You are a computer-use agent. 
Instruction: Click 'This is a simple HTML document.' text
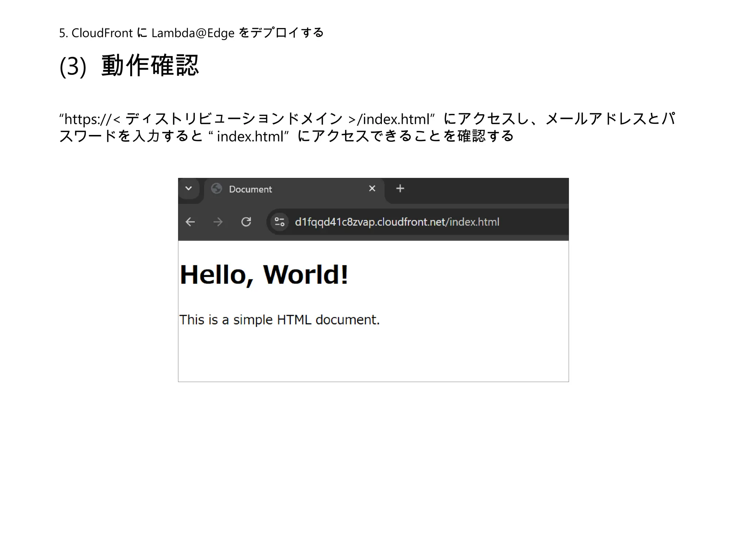click(x=280, y=320)
